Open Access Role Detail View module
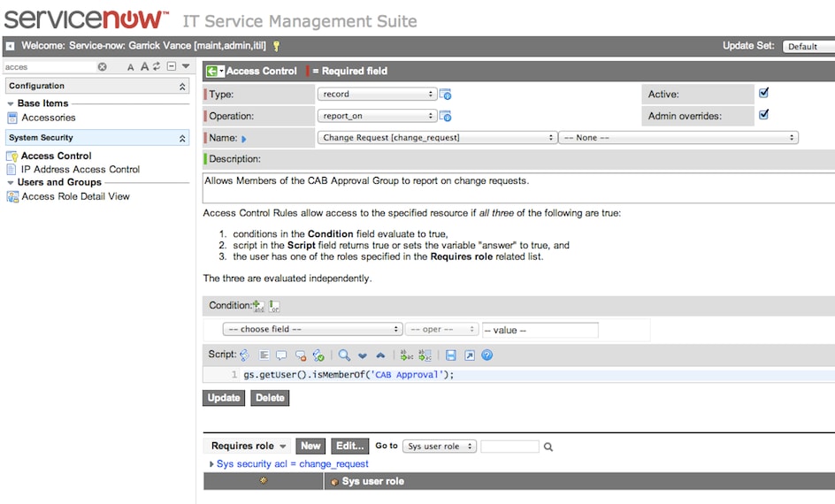835x504 pixels. (75, 196)
